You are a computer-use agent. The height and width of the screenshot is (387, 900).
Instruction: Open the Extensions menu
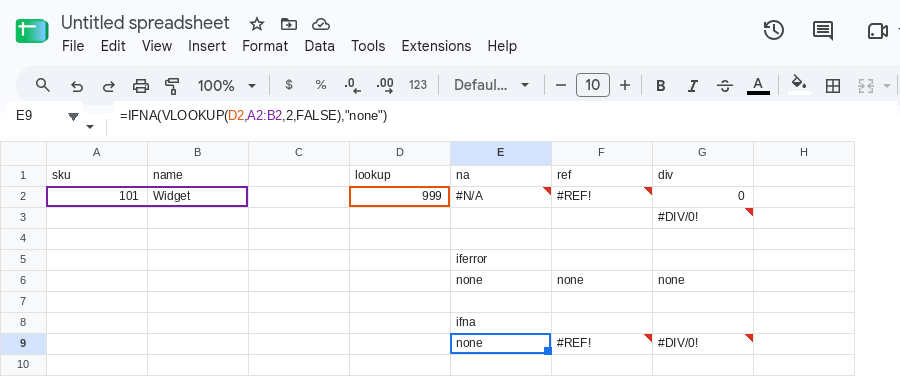tap(436, 46)
